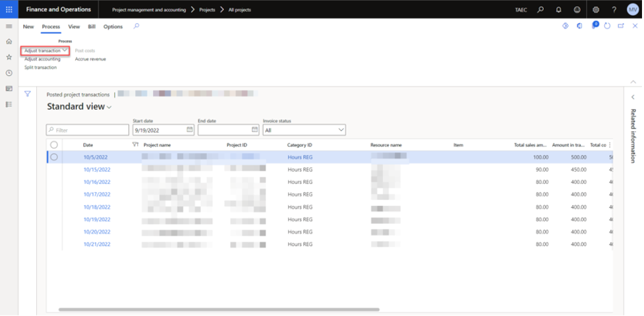Click Split transaction button
The width and height of the screenshot is (644, 316).
pyautogui.click(x=40, y=67)
